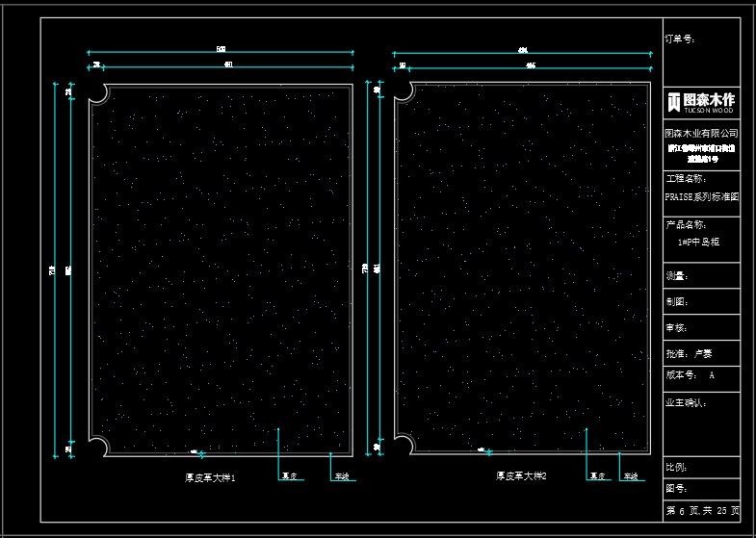This screenshot has width=756, height=538.
Task: Click the Tucson Wood logo in title block
Action: 701,102
